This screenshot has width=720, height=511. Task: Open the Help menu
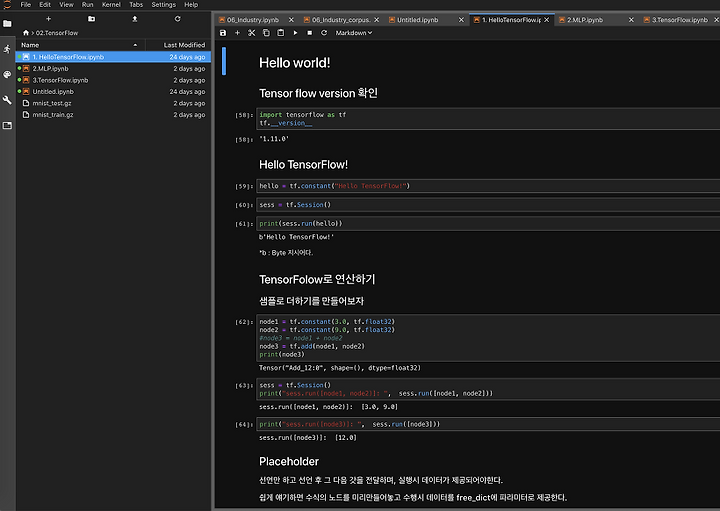[x=191, y=5]
